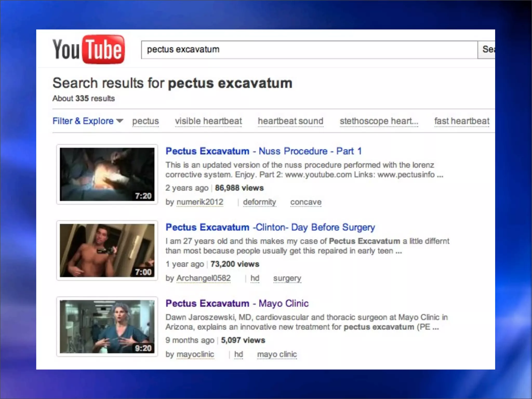
Task: Expand the Filter & Explore dropdown
Action: (x=88, y=121)
